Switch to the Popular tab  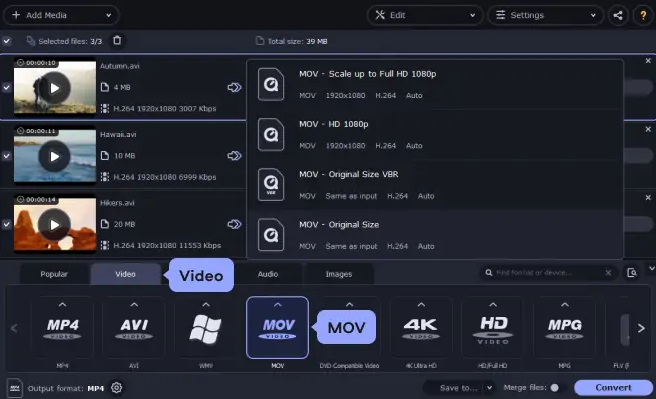click(54, 274)
